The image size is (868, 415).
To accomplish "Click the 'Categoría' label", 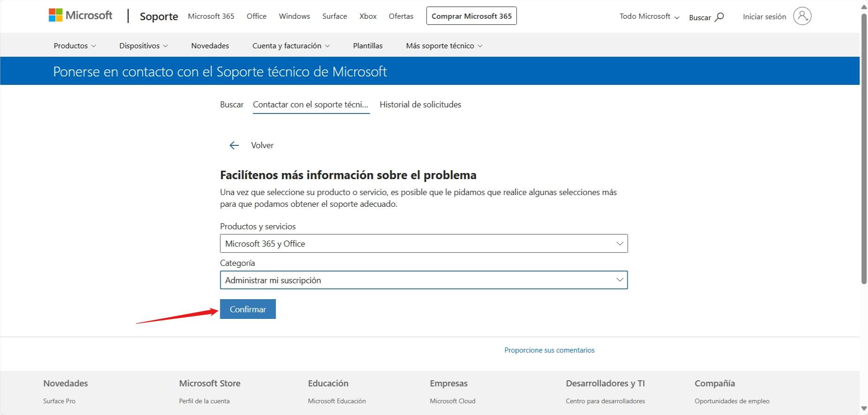I will 237,263.
